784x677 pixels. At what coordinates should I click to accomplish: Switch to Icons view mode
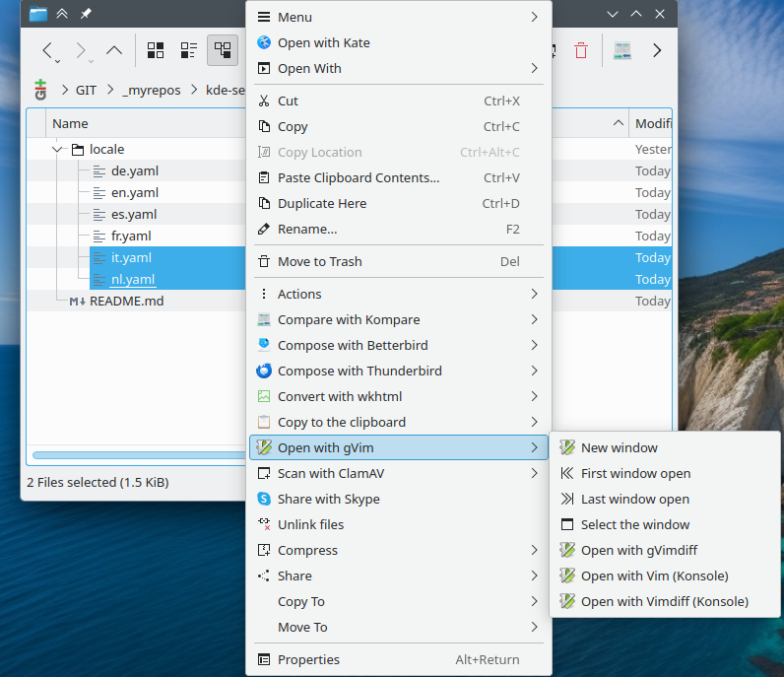pyautogui.click(x=156, y=50)
